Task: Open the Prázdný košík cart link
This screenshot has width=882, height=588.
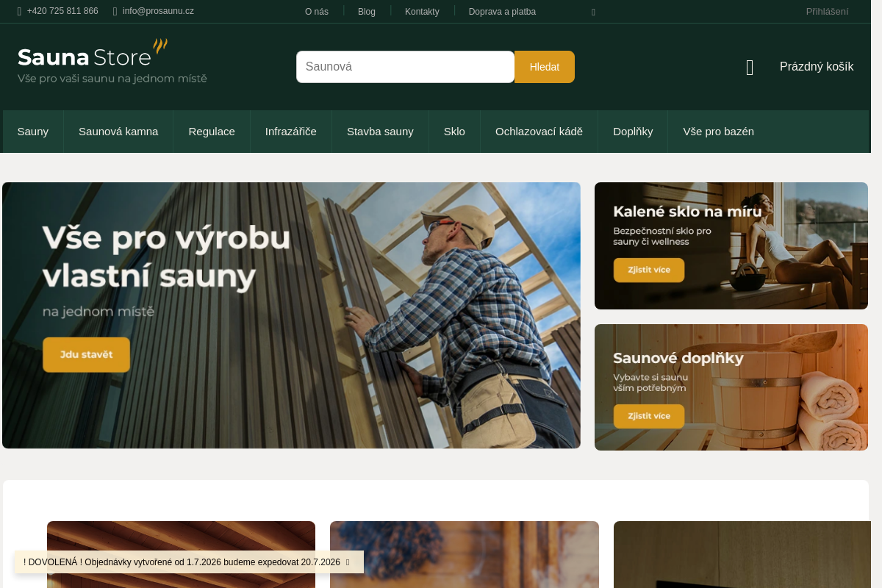Action: tap(817, 67)
